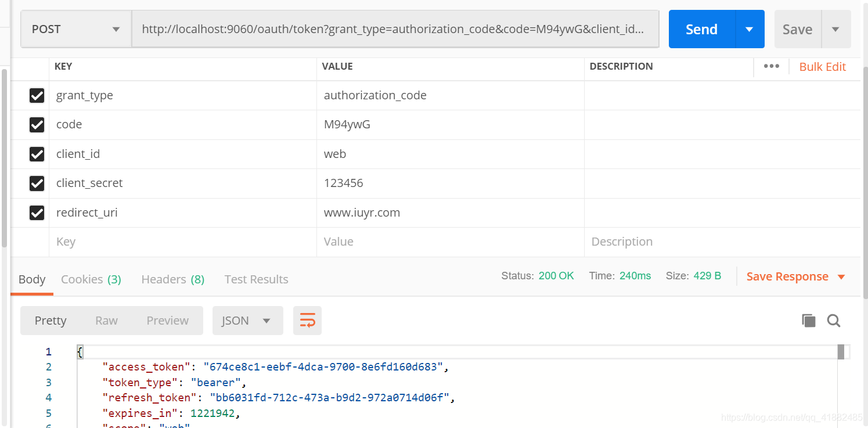Click the www.iuyr.com value cell

[451, 213]
